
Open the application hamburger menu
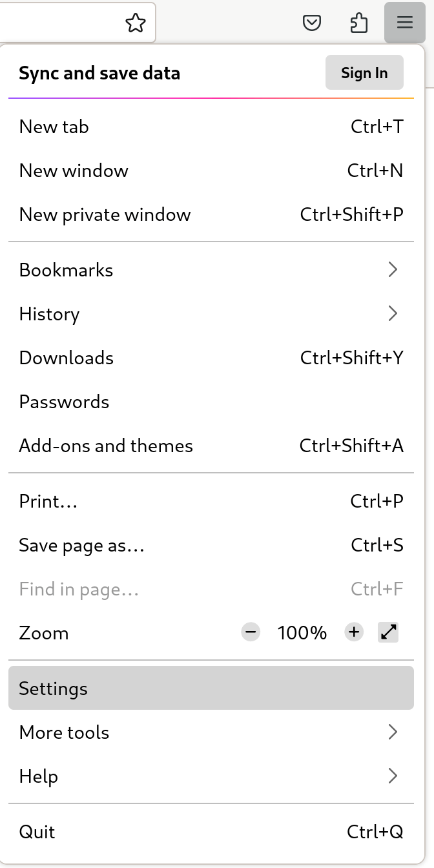405,23
